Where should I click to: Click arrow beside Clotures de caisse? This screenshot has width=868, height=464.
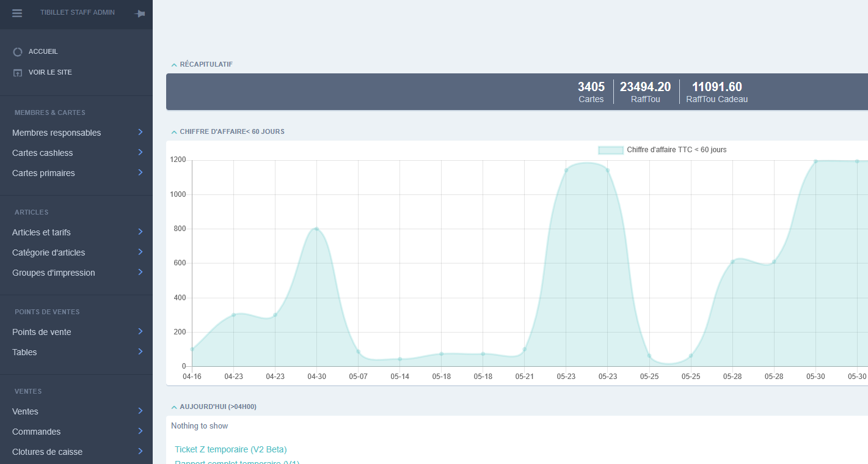click(x=140, y=451)
